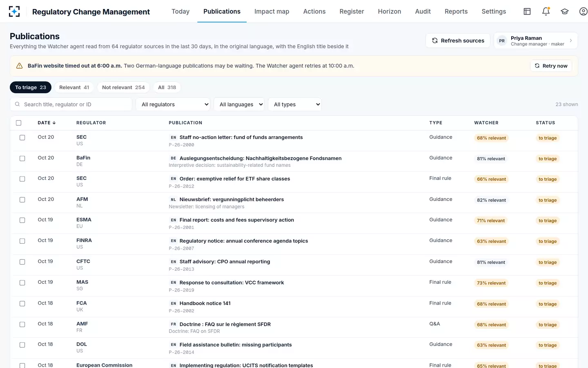Image resolution: width=588 pixels, height=368 pixels.
Task: Switch to the Today tab
Action: pyautogui.click(x=180, y=11)
